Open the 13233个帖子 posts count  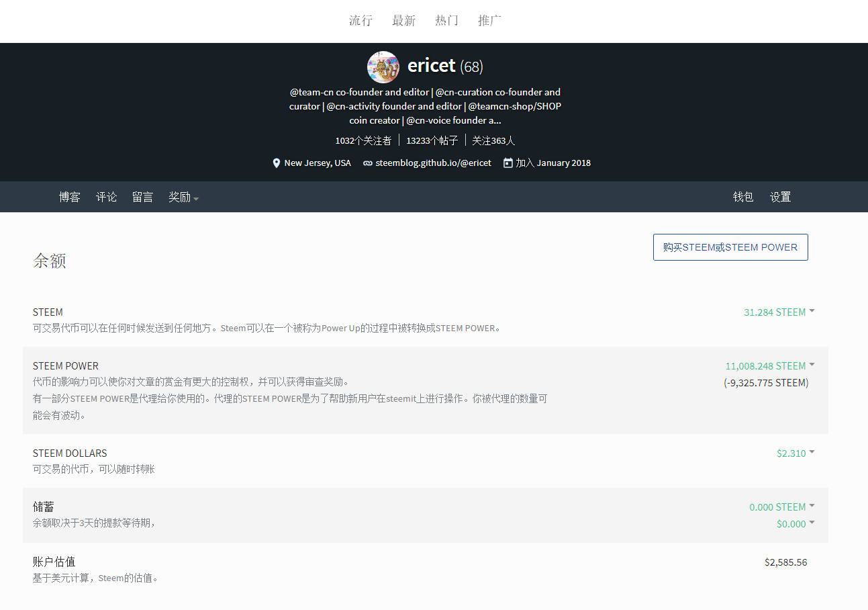tap(432, 141)
